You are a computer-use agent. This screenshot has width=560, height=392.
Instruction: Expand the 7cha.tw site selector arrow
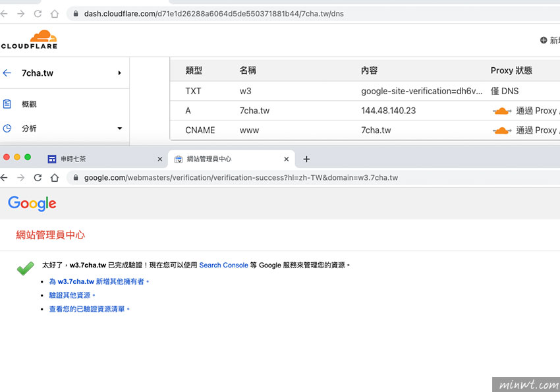coord(120,73)
